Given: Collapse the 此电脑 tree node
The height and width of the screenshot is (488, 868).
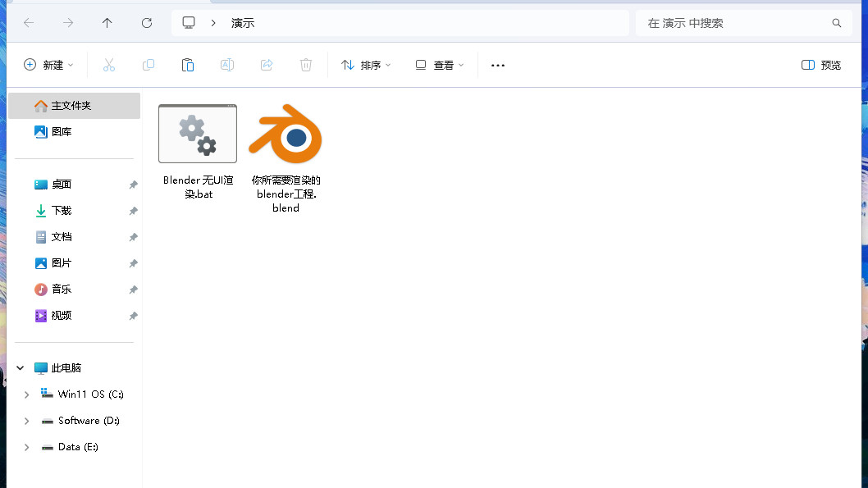Looking at the screenshot, I should pos(21,368).
